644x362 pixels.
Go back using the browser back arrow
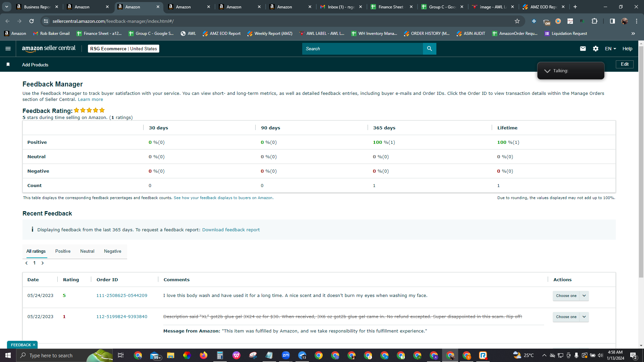pyautogui.click(x=7, y=21)
